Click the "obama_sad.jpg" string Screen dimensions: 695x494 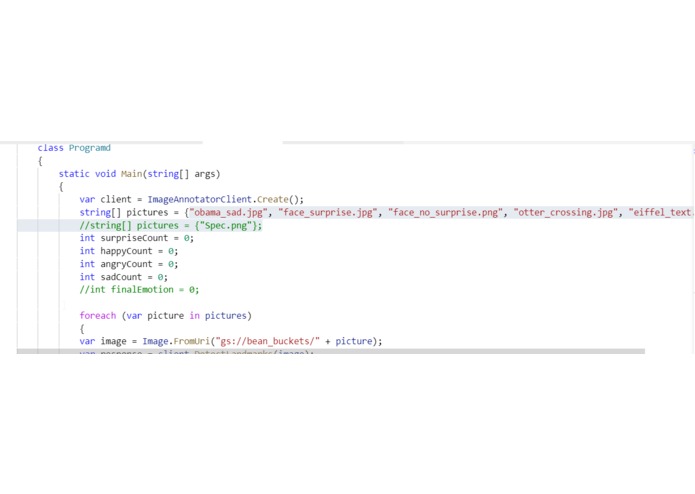coord(228,213)
